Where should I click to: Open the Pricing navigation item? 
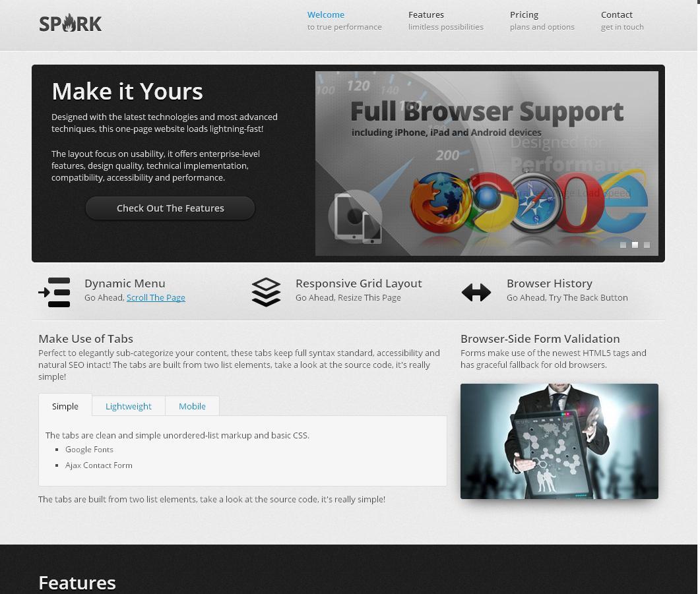pyautogui.click(x=542, y=20)
